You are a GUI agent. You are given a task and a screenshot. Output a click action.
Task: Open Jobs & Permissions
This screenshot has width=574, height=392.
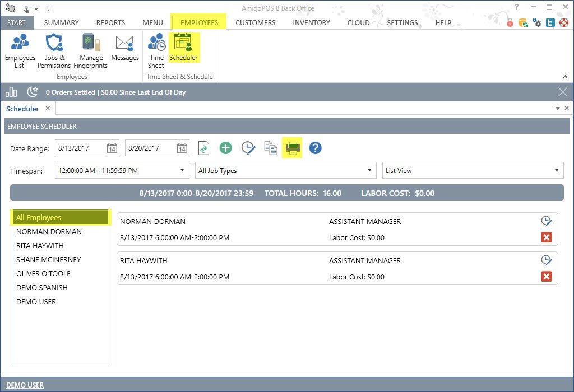coord(54,50)
